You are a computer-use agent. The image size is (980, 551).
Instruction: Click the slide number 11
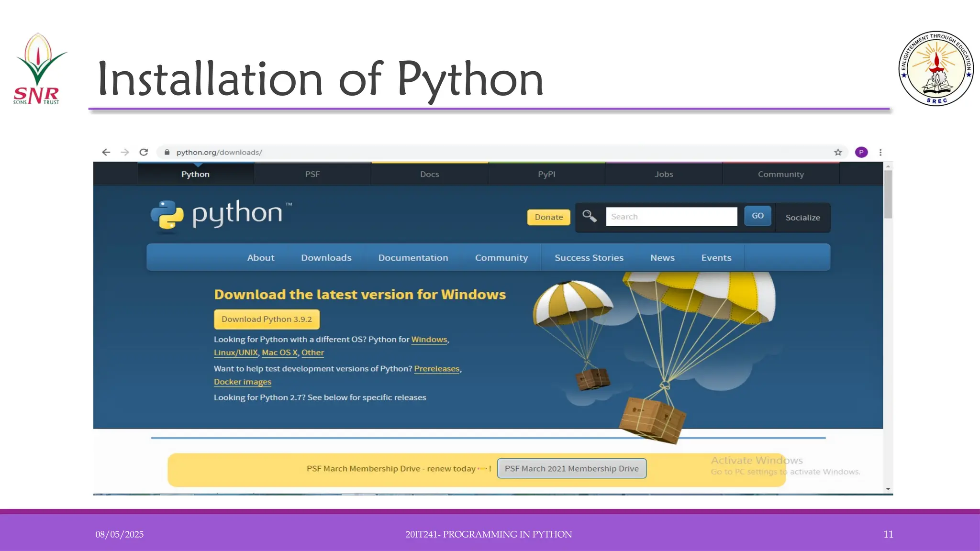tap(888, 534)
